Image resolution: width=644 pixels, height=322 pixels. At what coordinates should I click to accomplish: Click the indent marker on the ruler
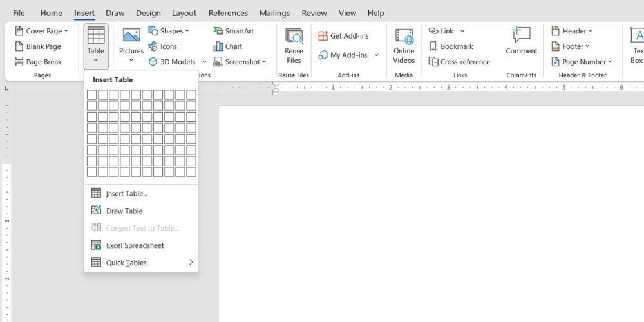[x=276, y=88]
